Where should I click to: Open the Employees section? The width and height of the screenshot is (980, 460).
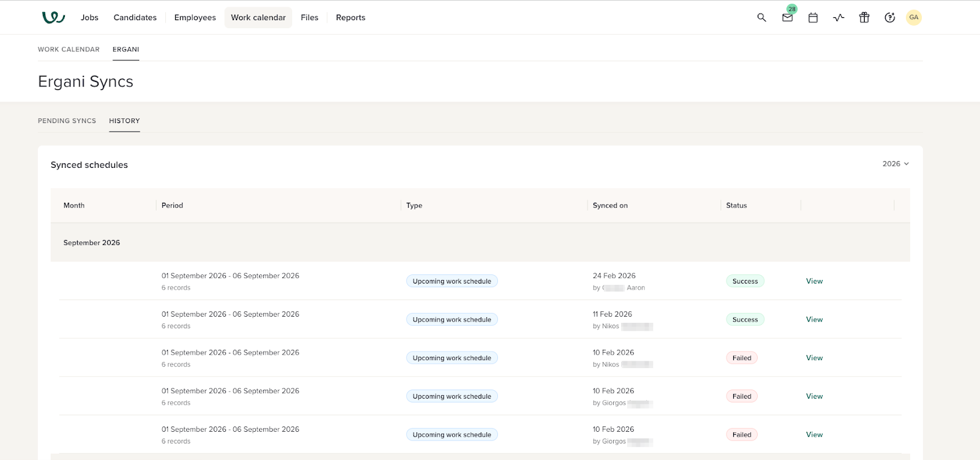195,18
